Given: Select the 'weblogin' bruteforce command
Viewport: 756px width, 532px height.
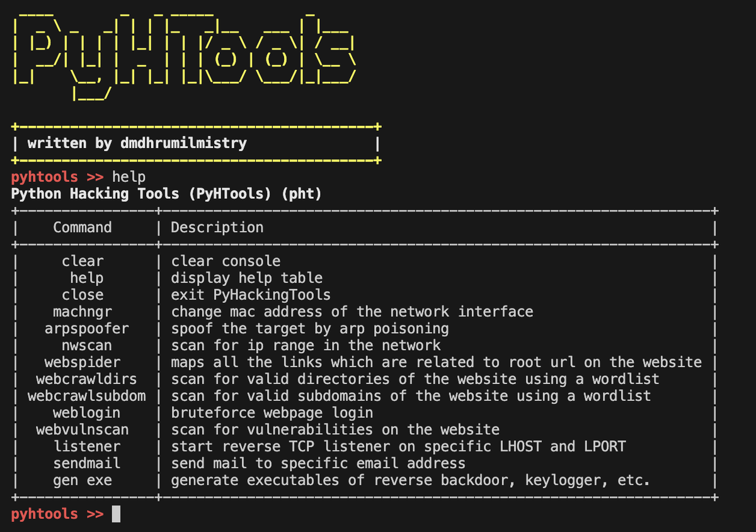Looking at the screenshot, I should (x=86, y=412).
